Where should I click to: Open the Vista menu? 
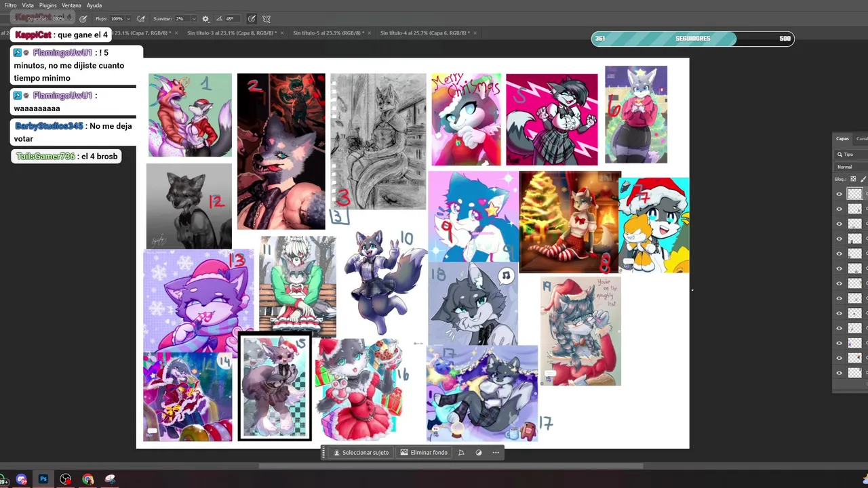pos(28,5)
